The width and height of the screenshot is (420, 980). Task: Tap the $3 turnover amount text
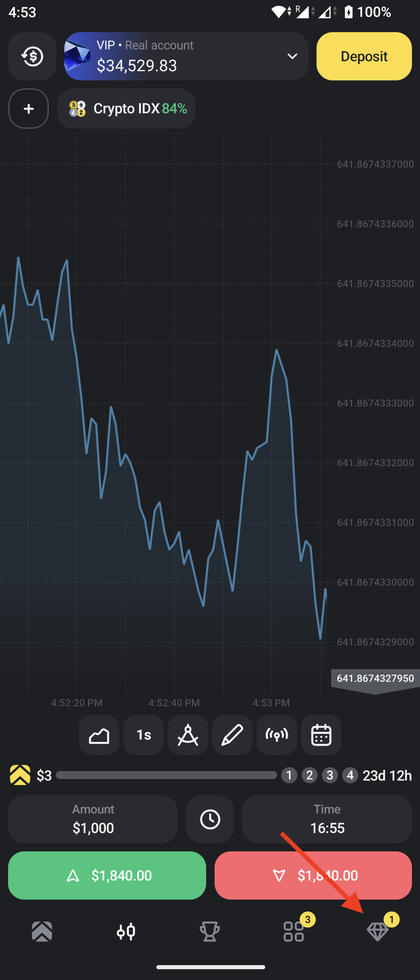click(44, 776)
